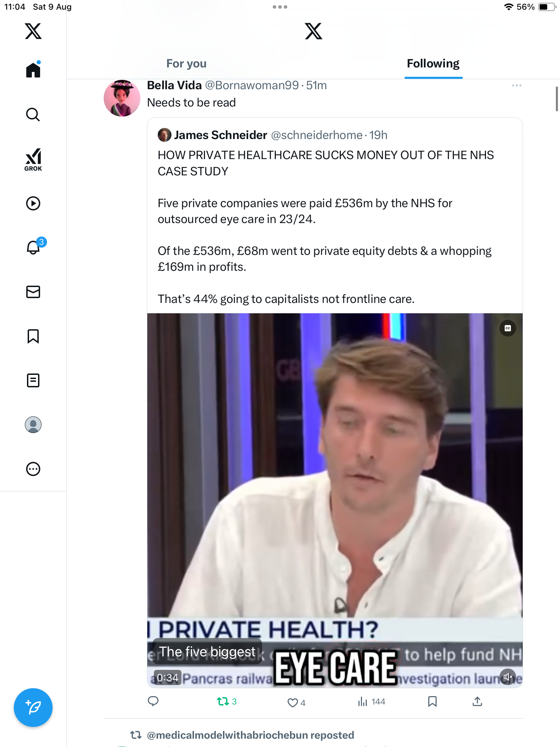Viewport: 560px width, 747px height.
Task: Go to Home feed icon
Action: pos(33,70)
